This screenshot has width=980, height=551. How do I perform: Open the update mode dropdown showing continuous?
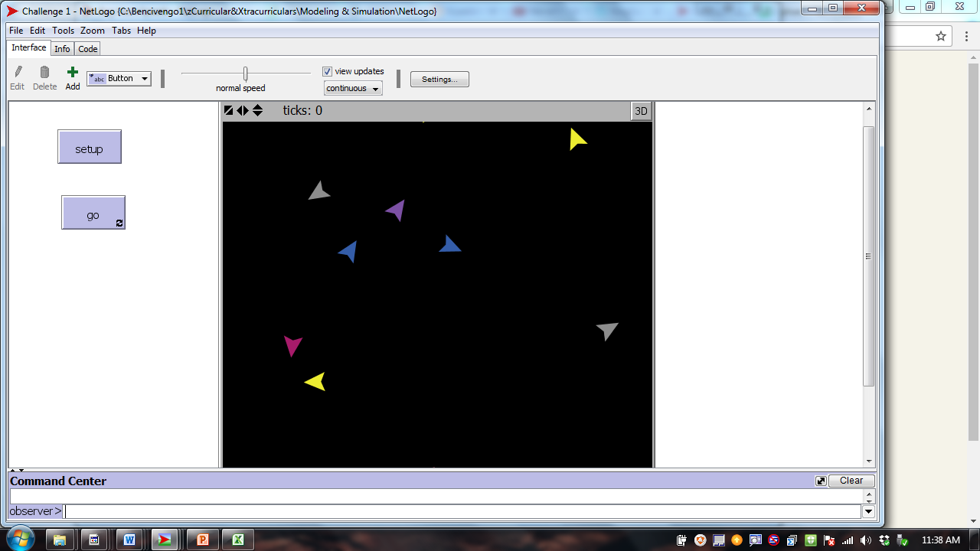(x=352, y=88)
